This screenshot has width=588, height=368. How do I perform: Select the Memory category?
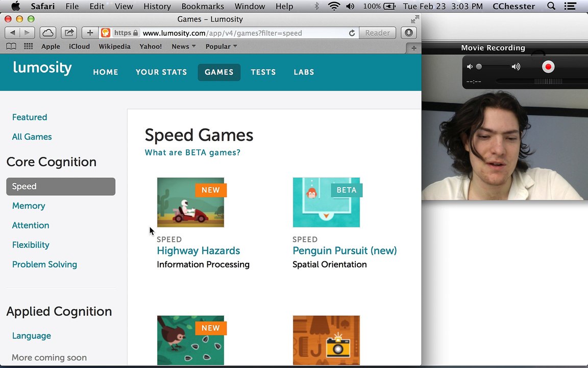pos(29,206)
